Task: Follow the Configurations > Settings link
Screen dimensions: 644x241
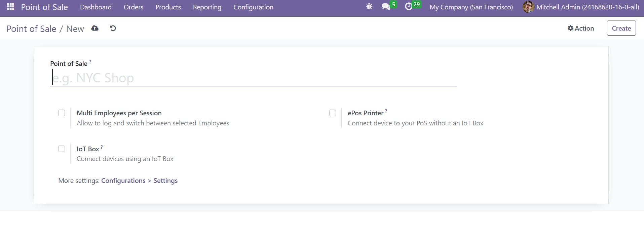Action: [x=139, y=180]
